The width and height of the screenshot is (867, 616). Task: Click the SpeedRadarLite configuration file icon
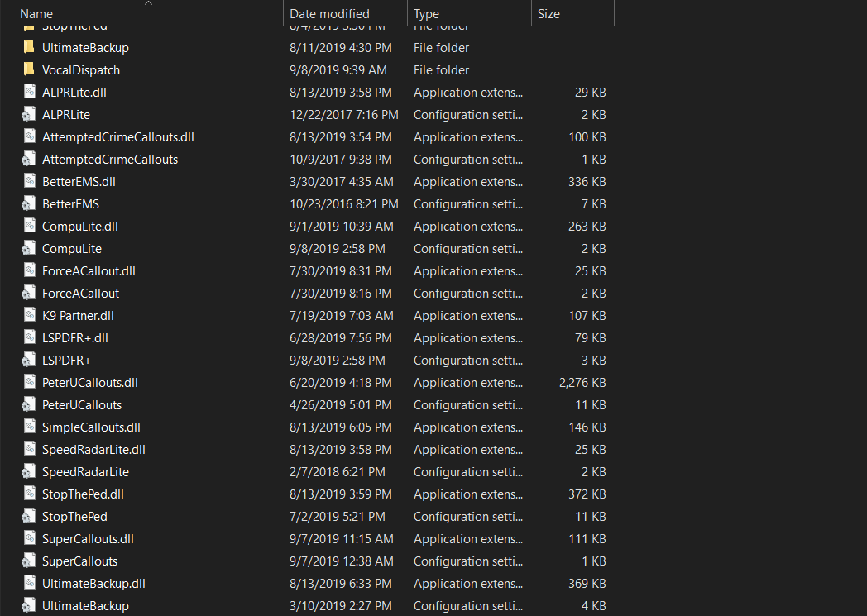click(29, 472)
